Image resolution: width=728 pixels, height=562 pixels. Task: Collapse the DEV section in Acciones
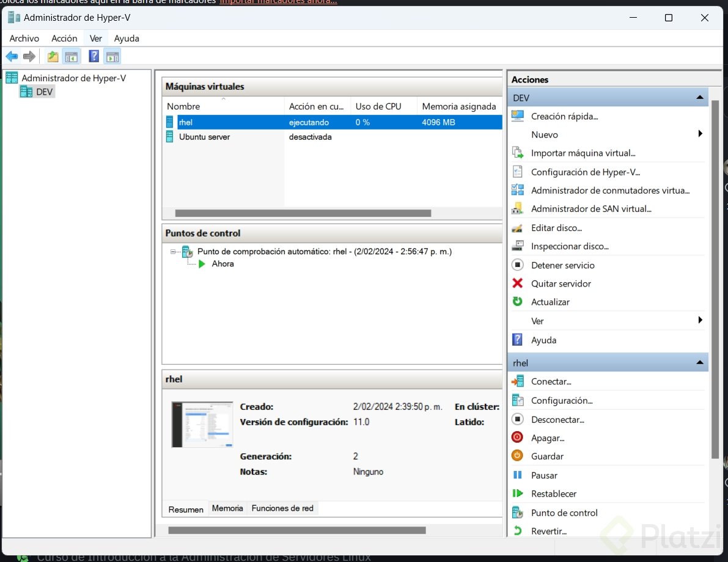coord(700,98)
